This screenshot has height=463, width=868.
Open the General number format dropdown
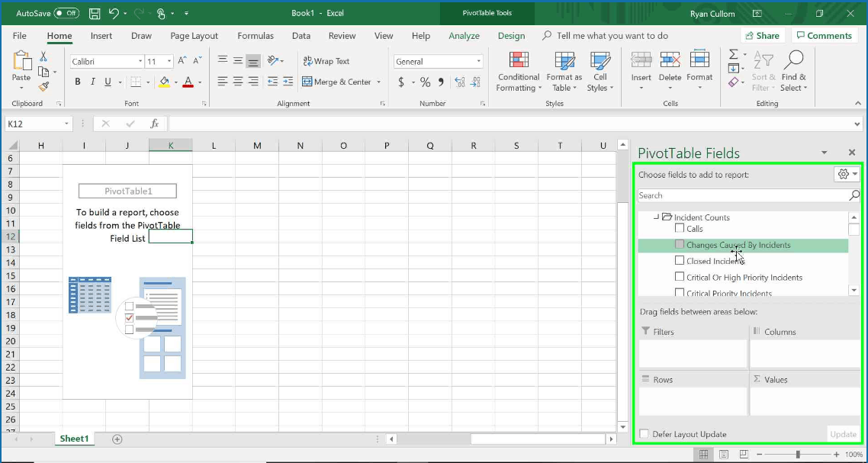[x=478, y=62]
